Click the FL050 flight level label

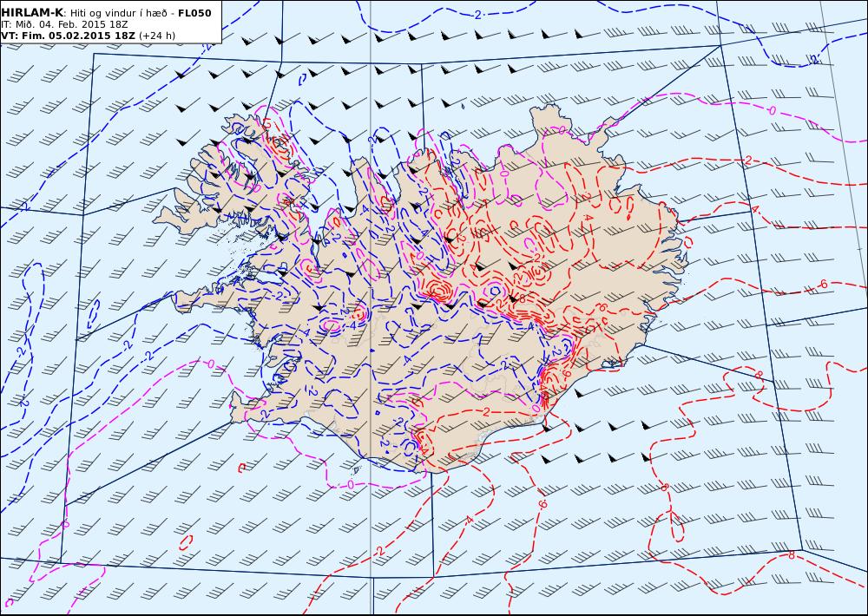click(194, 13)
